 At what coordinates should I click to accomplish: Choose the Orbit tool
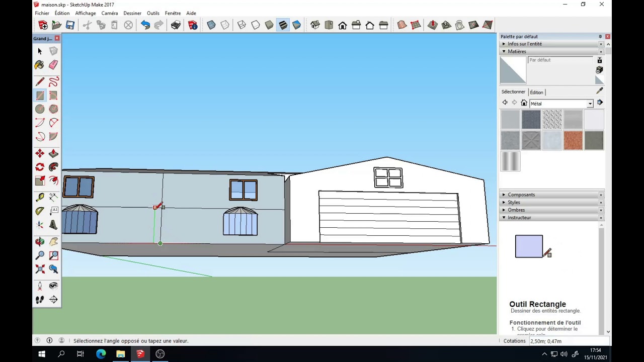coord(40,242)
